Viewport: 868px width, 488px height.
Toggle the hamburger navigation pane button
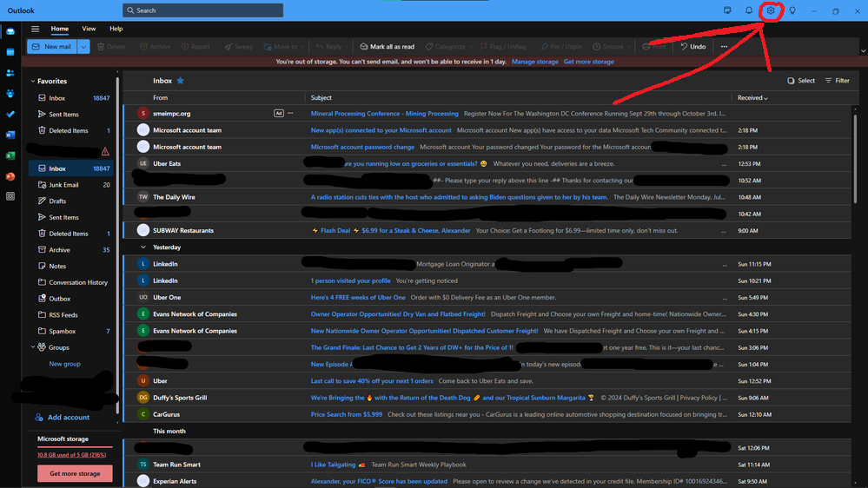pos(35,29)
